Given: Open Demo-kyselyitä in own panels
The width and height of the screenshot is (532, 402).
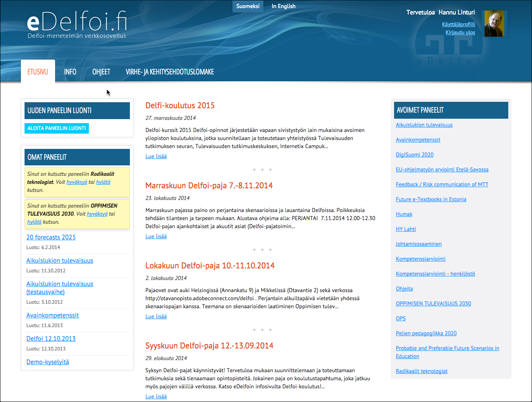Looking at the screenshot, I should point(48,362).
